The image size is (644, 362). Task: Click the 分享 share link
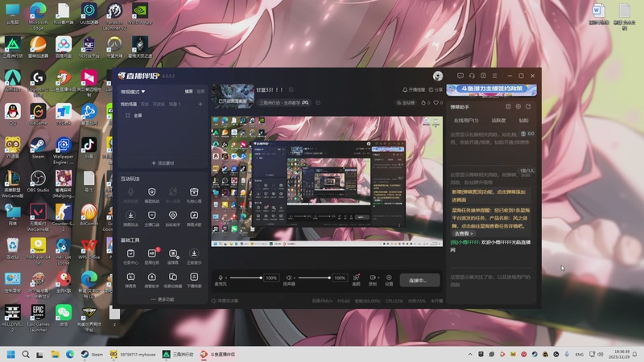point(436,89)
